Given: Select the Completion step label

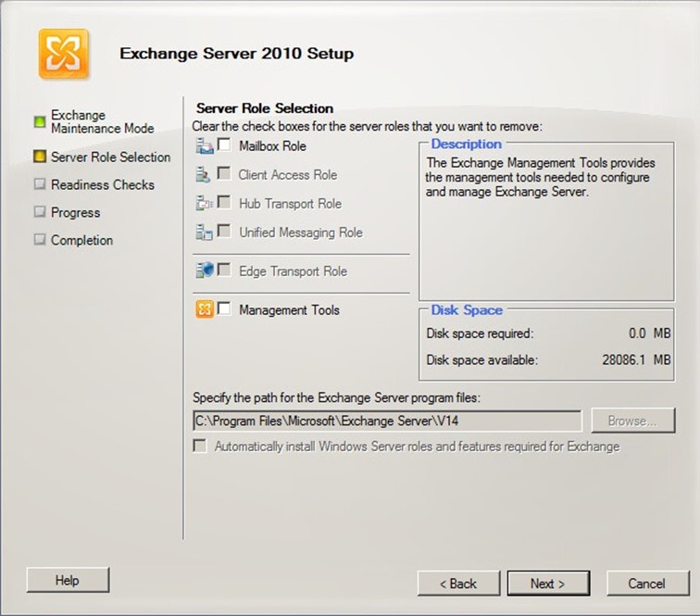Looking at the screenshot, I should (x=81, y=240).
